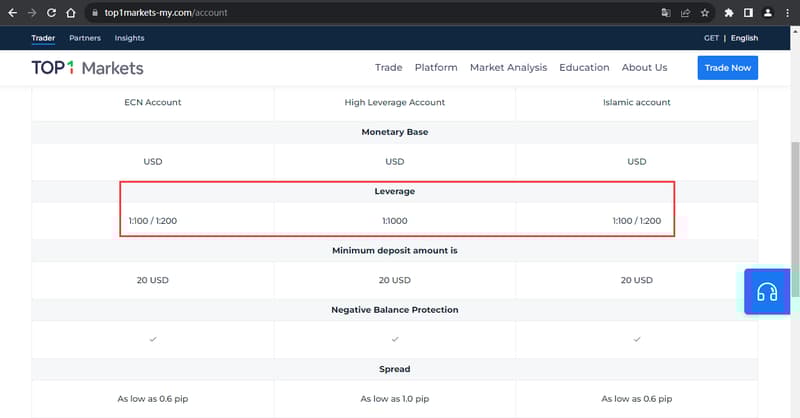Click the ECN 1:100 / 1:200 value

point(153,220)
